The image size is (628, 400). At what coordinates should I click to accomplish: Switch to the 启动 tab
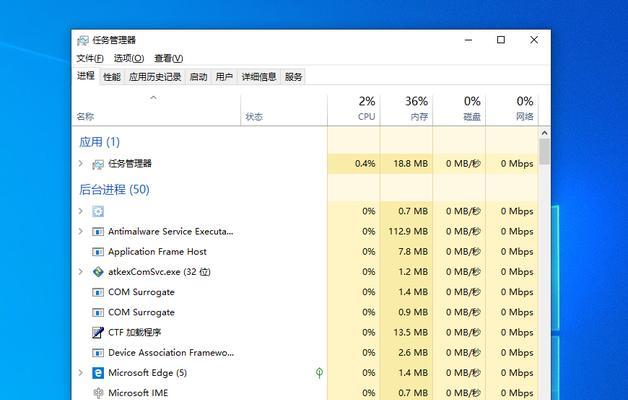(198, 77)
